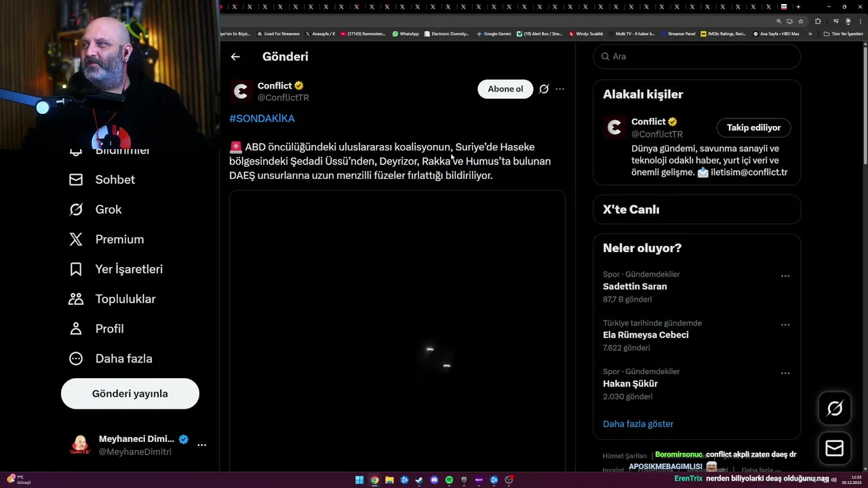Open Epic Games from the taskbar
The image size is (868, 488).
(x=464, y=480)
